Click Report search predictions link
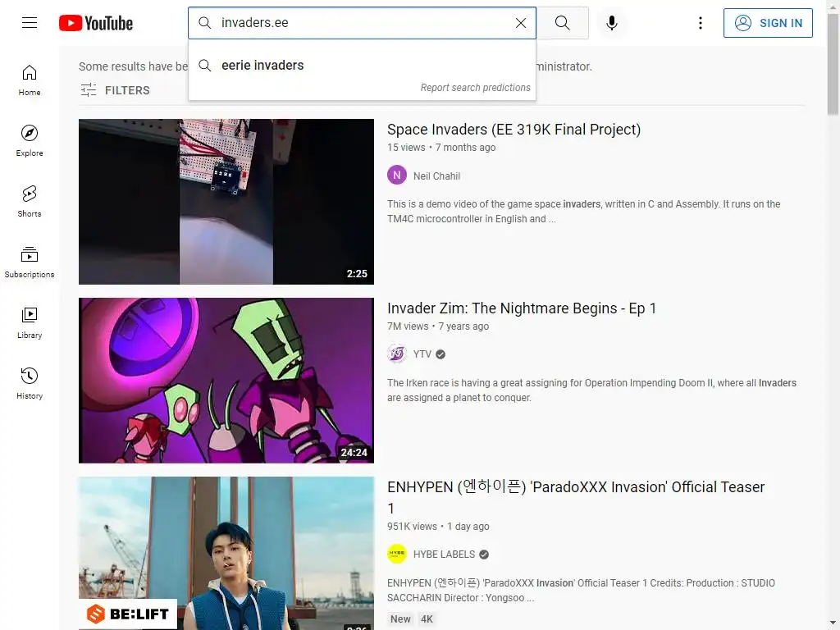The height and width of the screenshot is (630, 840). (x=475, y=88)
